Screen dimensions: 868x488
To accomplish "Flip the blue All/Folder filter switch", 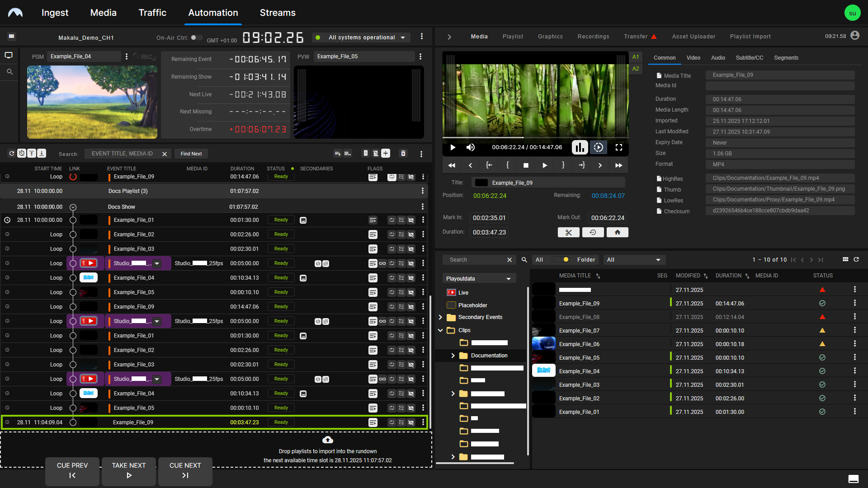I will point(560,260).
